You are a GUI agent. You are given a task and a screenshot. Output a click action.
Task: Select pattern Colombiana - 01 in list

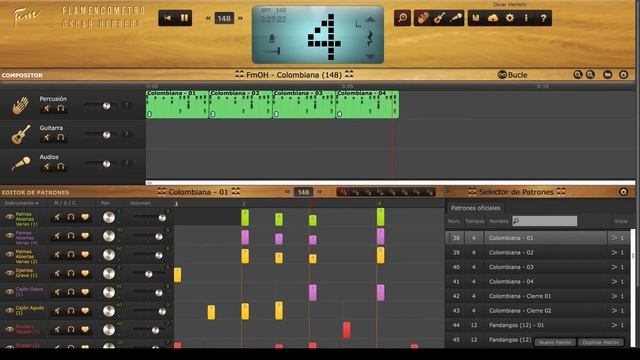point(537,238)
